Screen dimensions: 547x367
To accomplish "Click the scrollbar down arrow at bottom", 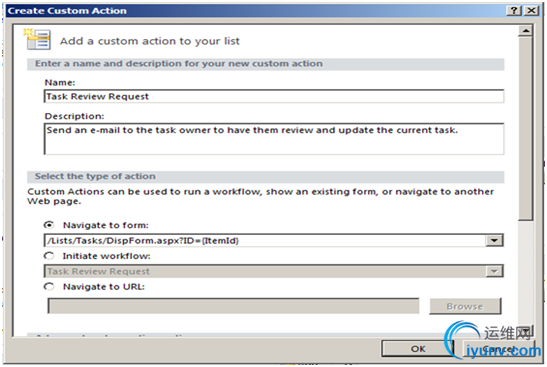I will click(525, 330).
